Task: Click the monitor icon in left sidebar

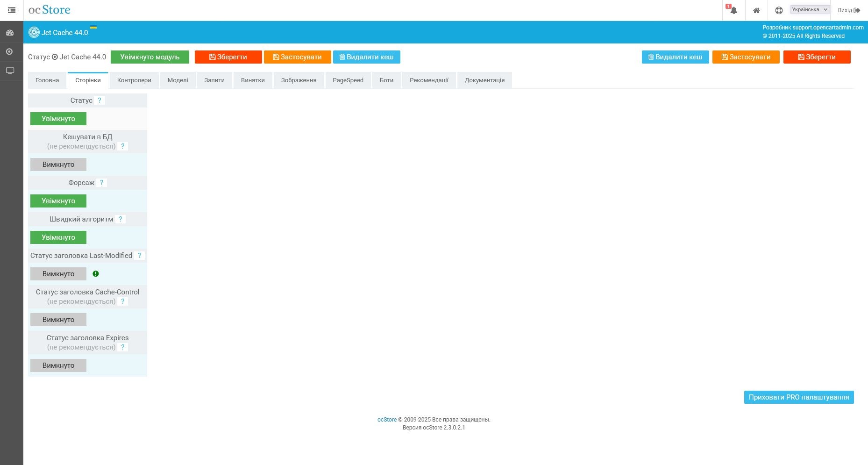Action: point(10,70)
